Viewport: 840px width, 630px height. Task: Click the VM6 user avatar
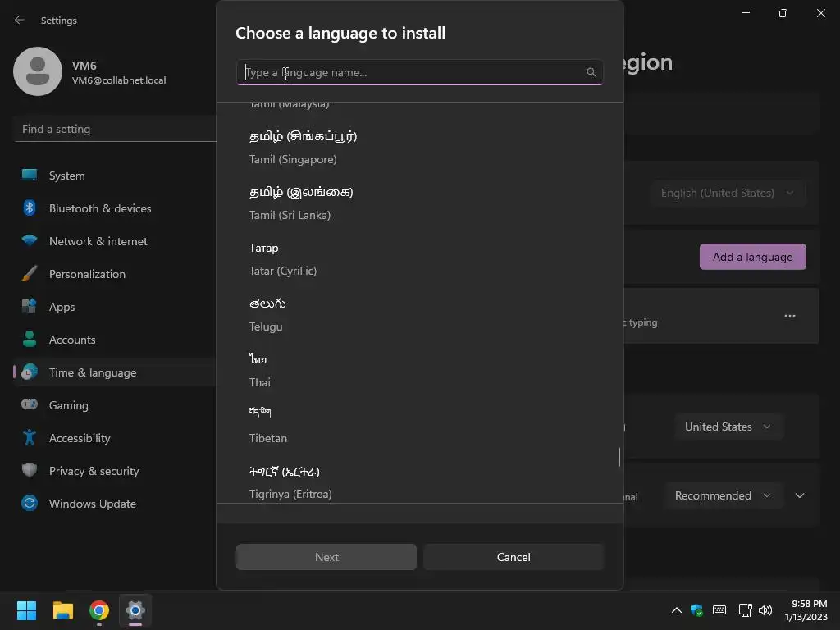[38, 71]
